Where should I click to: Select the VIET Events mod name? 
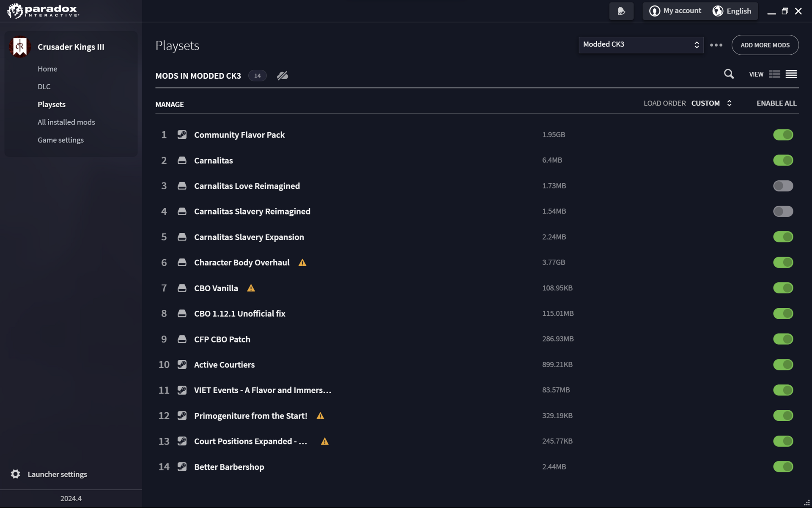click(x=263, y=390)
